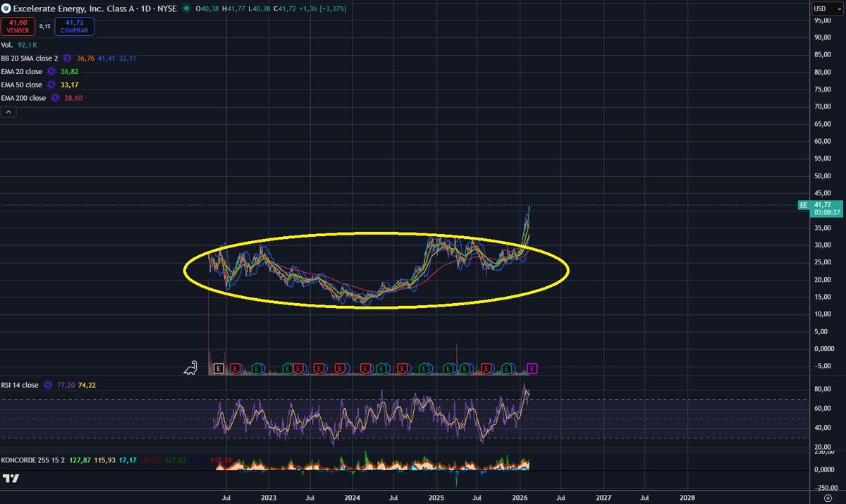Image resolution: width=846 pixels, height=504 pixels.
Task: Click the 2025 label on time axis
Action: tap(435, 496)
